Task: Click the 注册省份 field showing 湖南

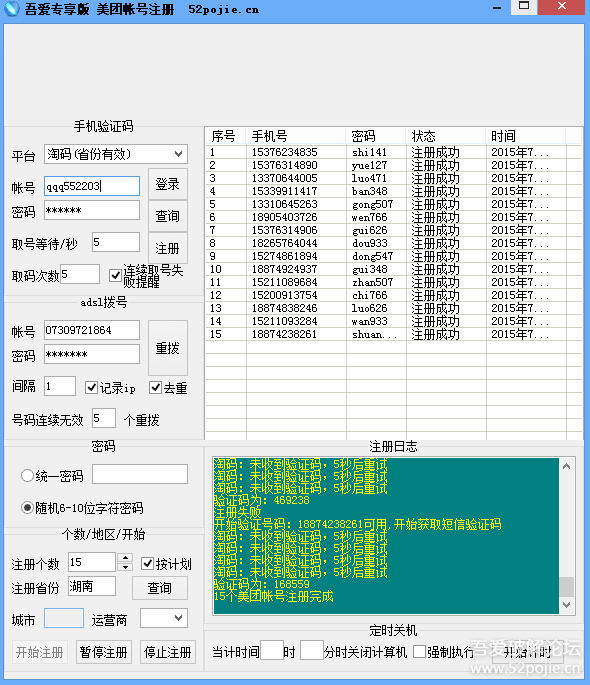Action: [x=92, y=586]
